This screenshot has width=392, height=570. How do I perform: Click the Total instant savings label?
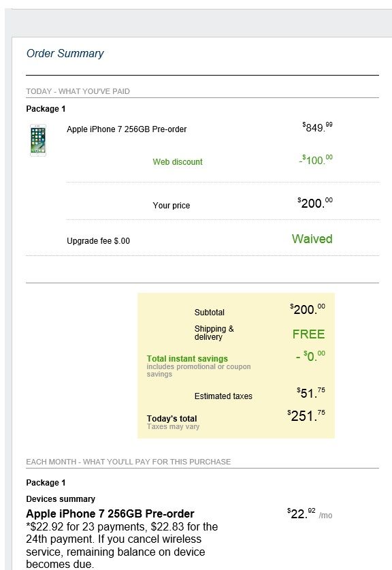(187, 358)
